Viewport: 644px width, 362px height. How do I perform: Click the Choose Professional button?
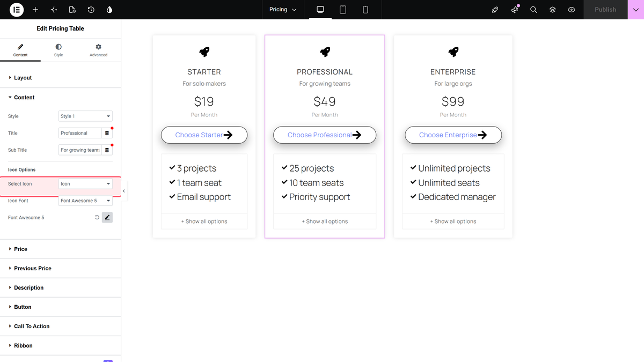[x=325, y=135]
